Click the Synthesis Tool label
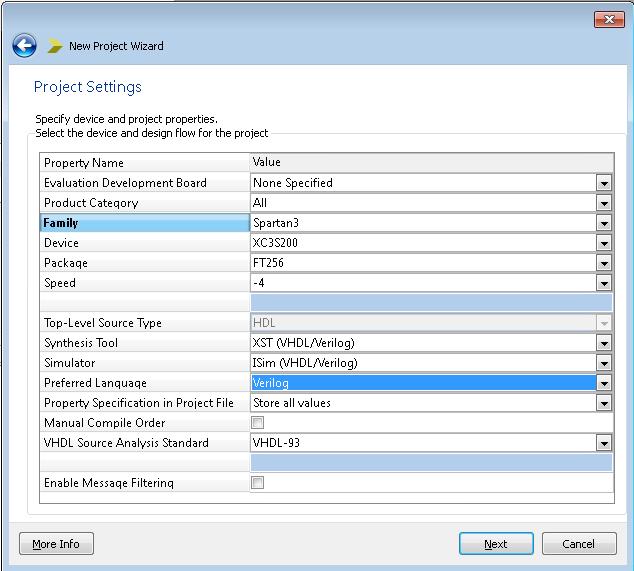 (81, 343)
